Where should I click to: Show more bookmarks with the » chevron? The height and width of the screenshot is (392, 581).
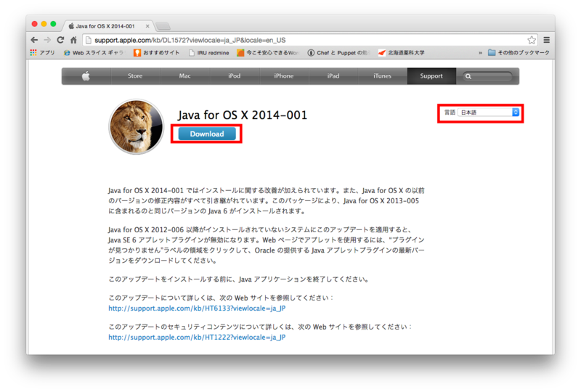(x=480, y=52)
